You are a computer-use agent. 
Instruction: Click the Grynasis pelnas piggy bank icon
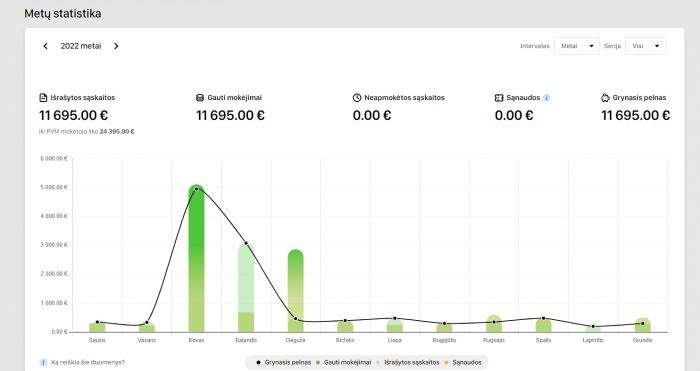pyautogui.click(x=605, y=98)
